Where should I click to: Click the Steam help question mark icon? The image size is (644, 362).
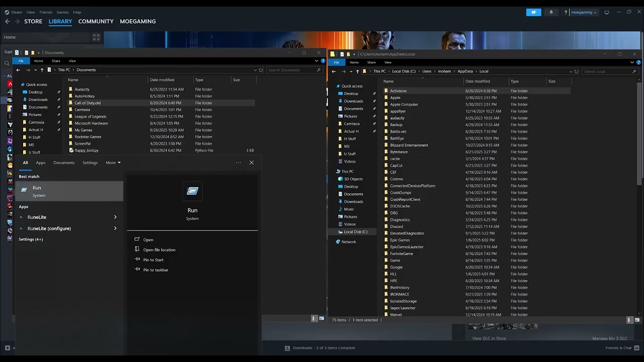pos(566,13)
